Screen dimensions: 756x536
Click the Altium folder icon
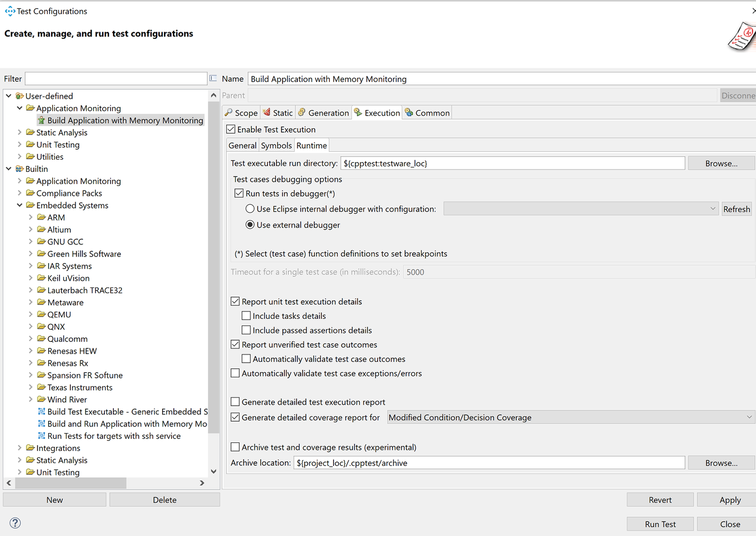click(42, 230)
